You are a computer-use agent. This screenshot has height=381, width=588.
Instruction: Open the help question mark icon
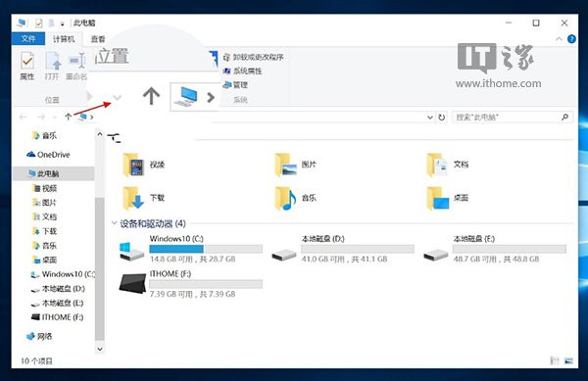571,39
